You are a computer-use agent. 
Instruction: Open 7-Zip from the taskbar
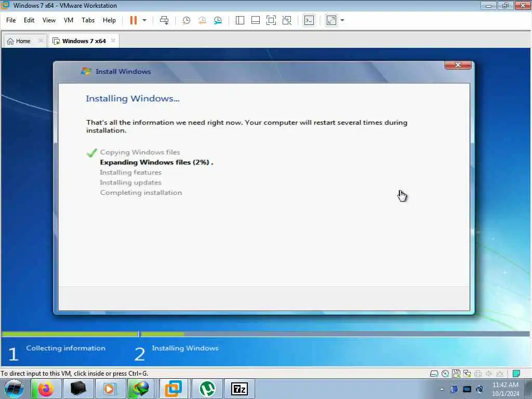[x=239, y=389]
